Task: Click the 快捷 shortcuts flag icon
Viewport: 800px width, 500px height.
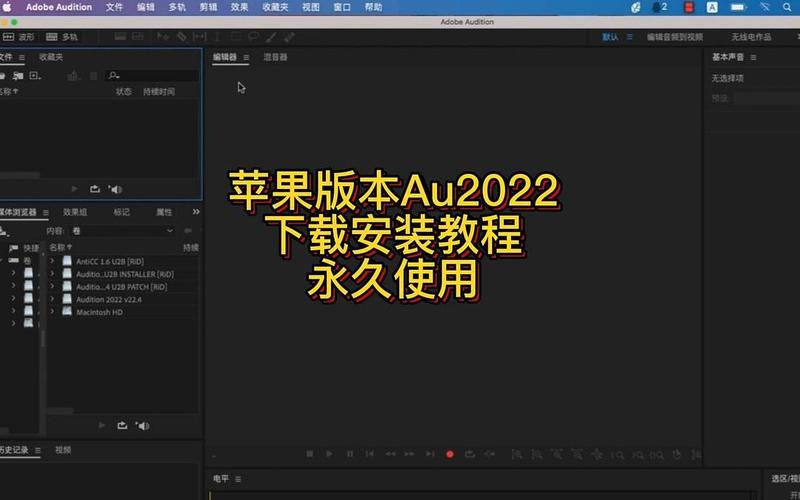Action: (14, 248)
